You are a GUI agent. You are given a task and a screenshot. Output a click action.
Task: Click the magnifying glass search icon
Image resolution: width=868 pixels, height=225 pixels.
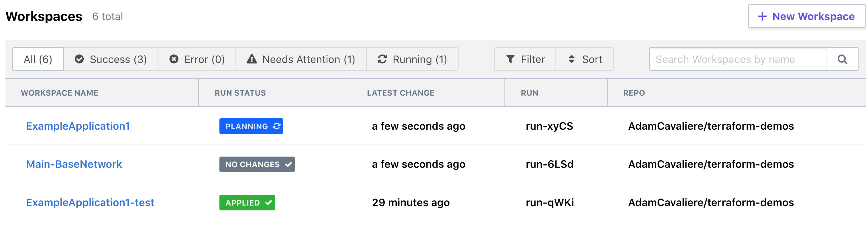pyautogui.click(x=842, y=59)
